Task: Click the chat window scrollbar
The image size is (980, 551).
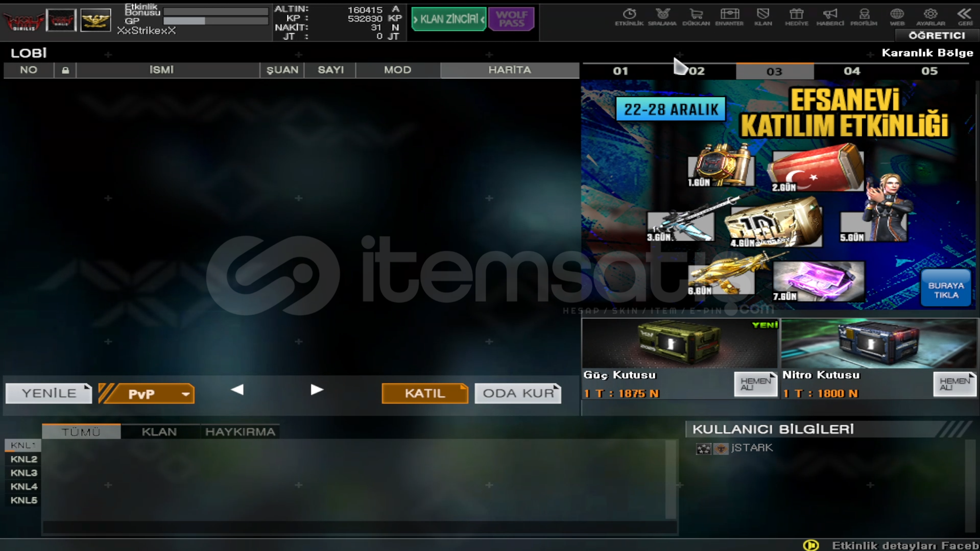Action: tap(671, 479)
